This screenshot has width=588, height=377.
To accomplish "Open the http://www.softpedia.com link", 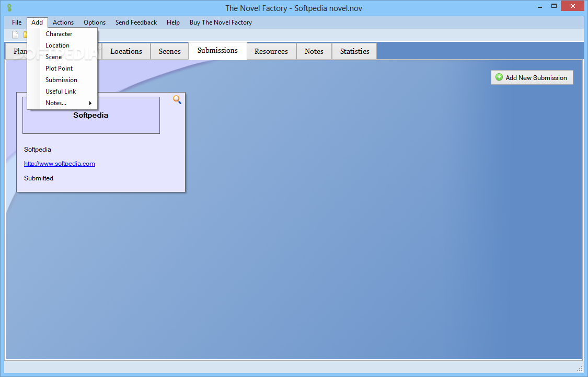I will pyautogui.click(x=60, y=164).
